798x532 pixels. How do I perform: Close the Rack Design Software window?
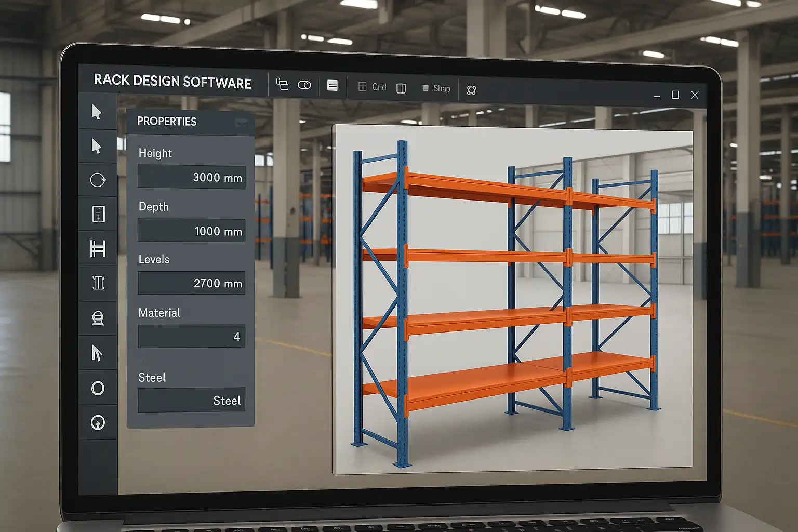tap(695, 95)
